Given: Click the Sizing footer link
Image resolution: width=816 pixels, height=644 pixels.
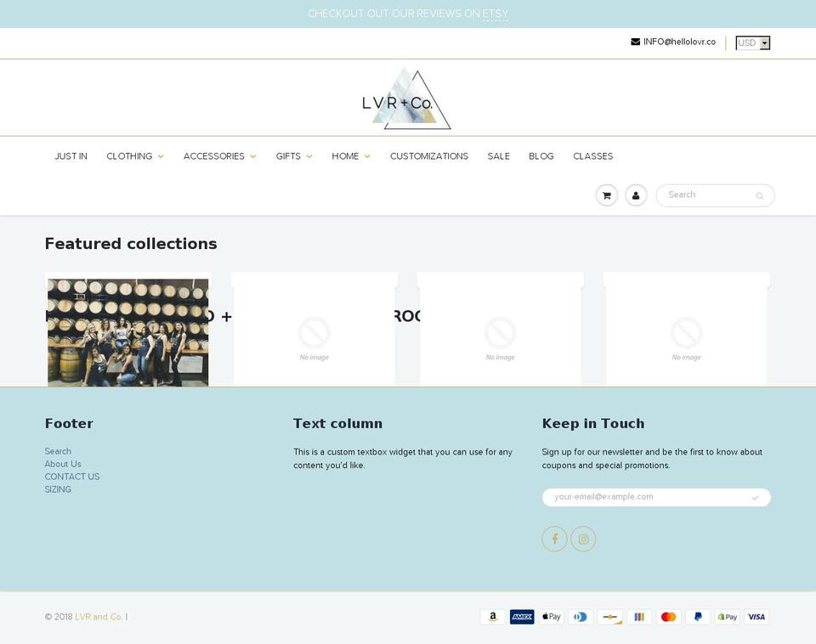Looking at the screenshot, I should [58, 489].
